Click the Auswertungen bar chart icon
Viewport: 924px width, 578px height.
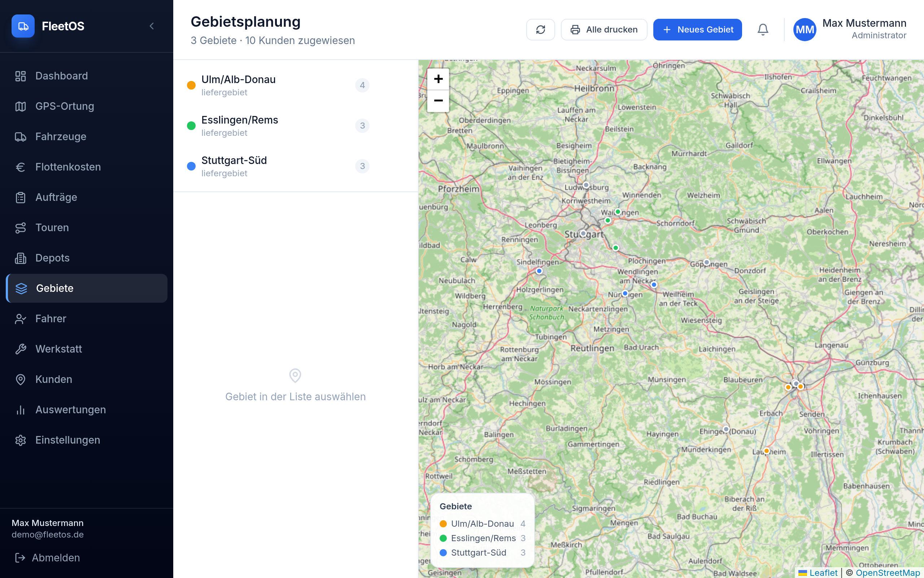(x=21, y=410)
